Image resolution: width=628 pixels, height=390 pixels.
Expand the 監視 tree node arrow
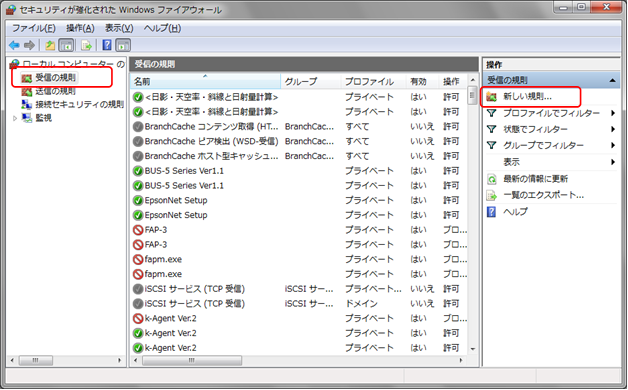pyautogui.click(x=15, y=118)
